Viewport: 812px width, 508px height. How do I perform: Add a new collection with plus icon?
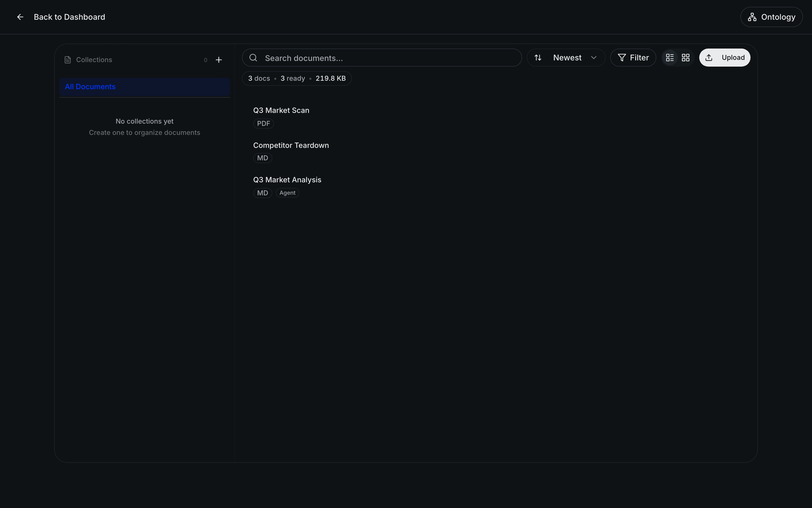[x=219, y=60]
